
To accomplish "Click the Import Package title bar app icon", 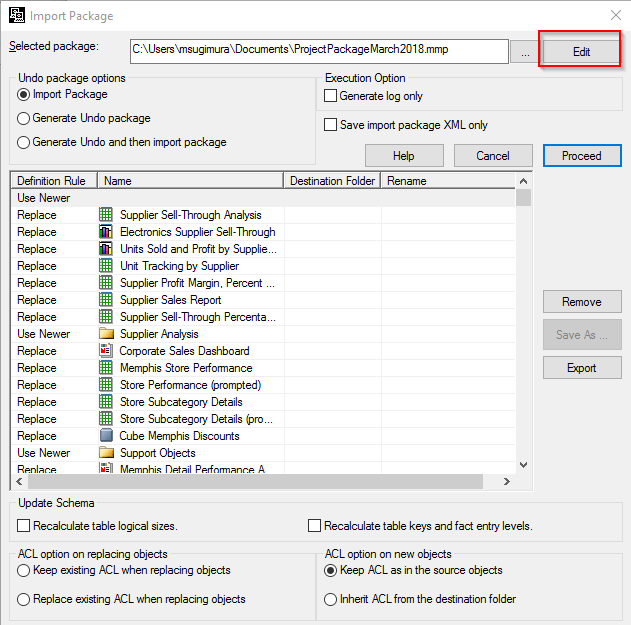I will (x=16, y=15).
